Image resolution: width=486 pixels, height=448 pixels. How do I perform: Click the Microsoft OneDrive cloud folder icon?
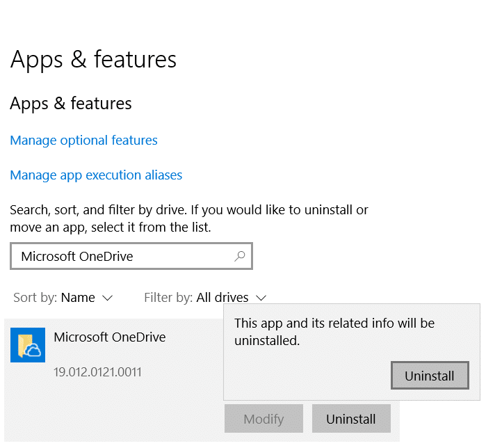[28, 345]
